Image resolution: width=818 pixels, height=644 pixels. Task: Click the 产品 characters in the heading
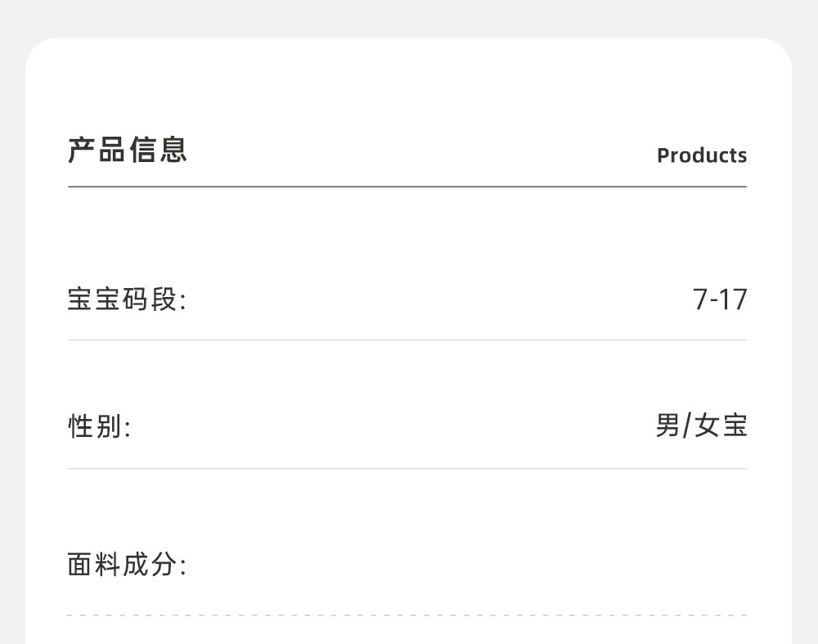point(97,150)
